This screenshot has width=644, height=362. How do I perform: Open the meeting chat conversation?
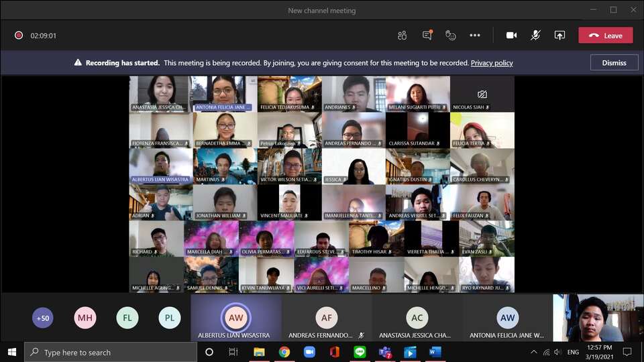pyautogui.click(x=427, y=36)
